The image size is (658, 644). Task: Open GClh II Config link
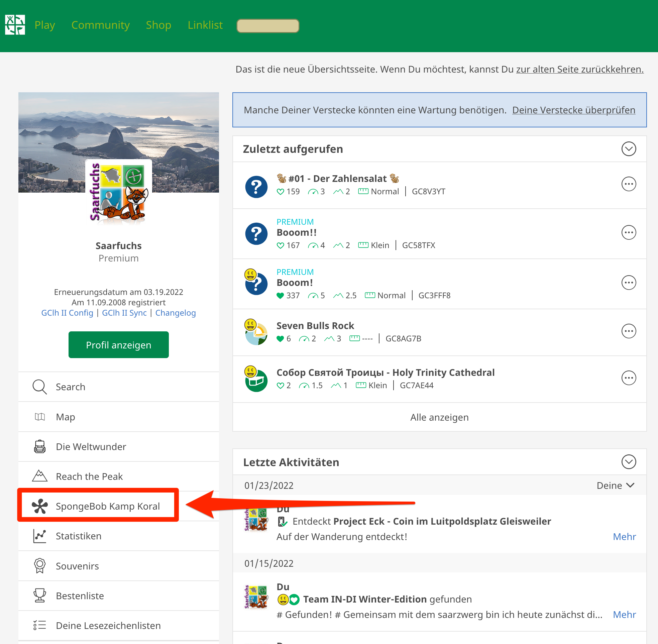point(67,313)
